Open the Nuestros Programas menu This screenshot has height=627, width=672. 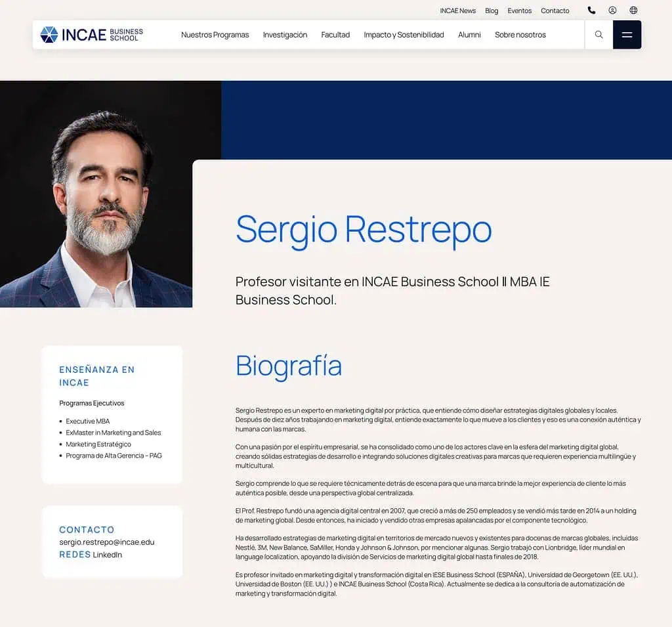click(215, 35)
